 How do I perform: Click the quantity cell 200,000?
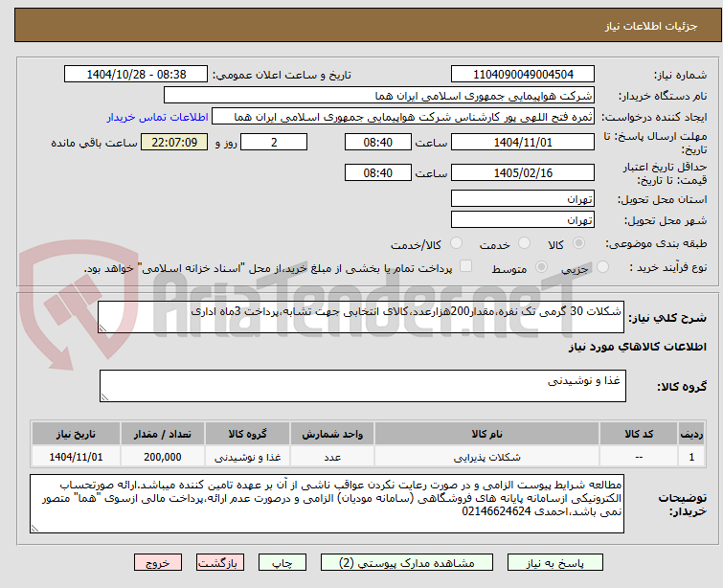pyautogui.click(x=162, y=457)
